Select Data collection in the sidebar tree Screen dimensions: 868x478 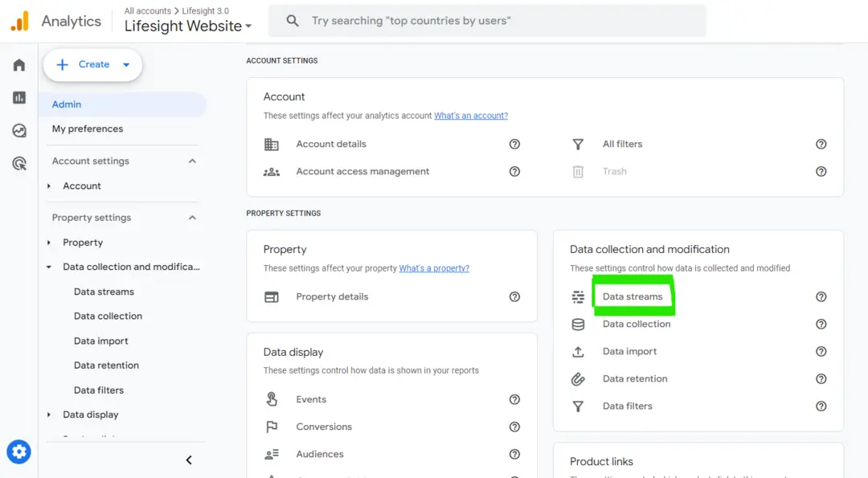tap(108, 316)
